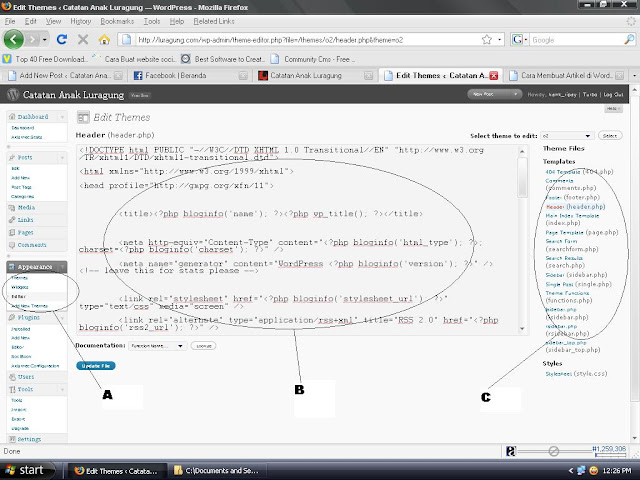Close the Edit Themes browser tab
The height and width of the screenshot is (480, 640).
[493, 76]
